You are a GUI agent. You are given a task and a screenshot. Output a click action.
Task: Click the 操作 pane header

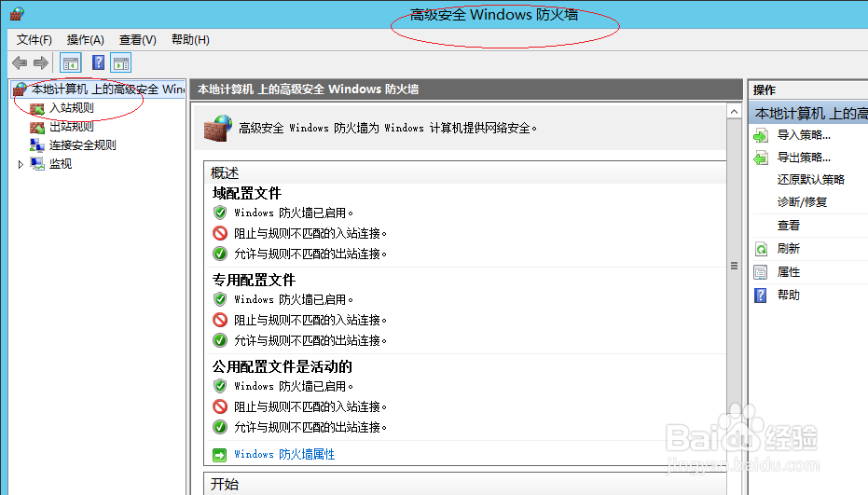point(808,89)
